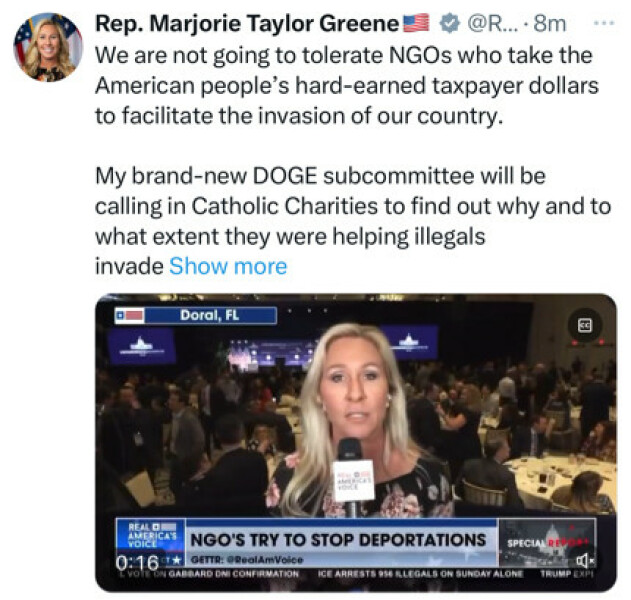This screenshot has width=631, height=600.
Task: Click the blue verified badge icon
Action: [x=449, y=24]
